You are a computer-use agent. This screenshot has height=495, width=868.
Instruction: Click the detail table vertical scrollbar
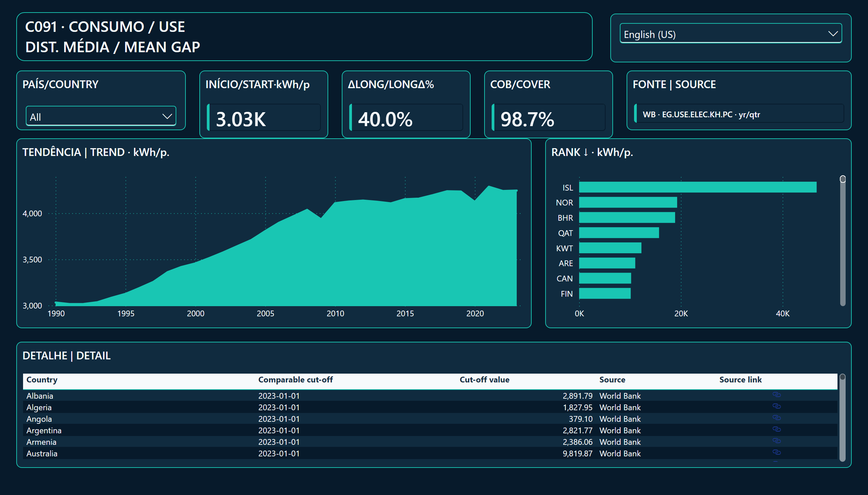point(842,417)
